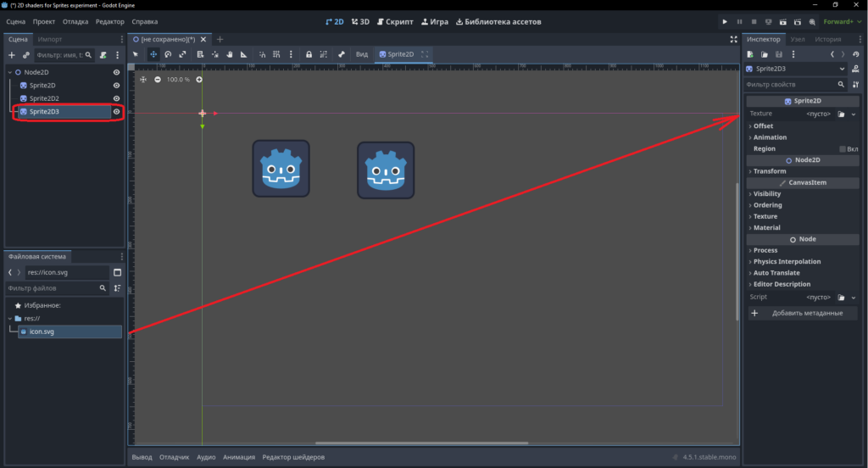Open the Texture <пусто> dropdown arrow
Screen dimensions: 868x468
click(x=854, y=114)
